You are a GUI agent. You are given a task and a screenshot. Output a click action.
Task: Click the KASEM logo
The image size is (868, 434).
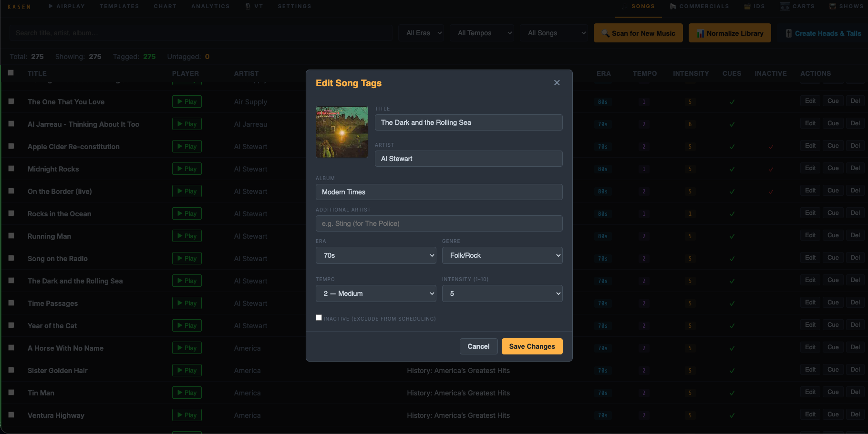tap(19, 7)
